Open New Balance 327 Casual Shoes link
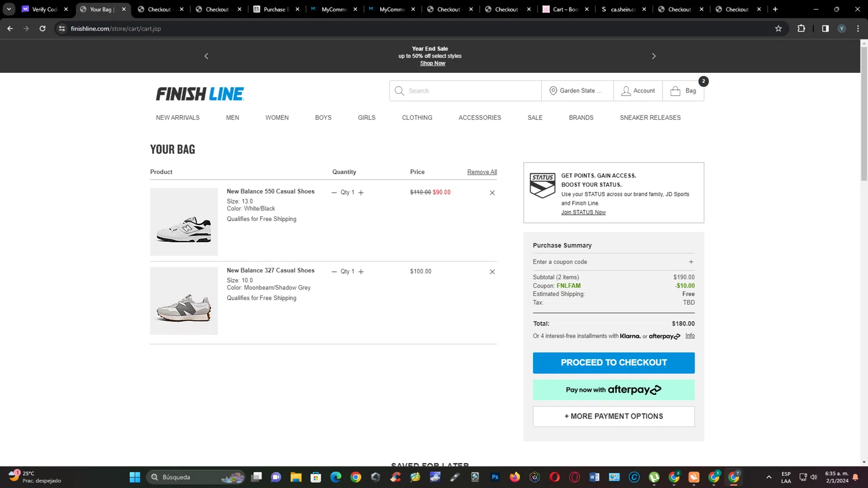 click(x=271, y=271)
